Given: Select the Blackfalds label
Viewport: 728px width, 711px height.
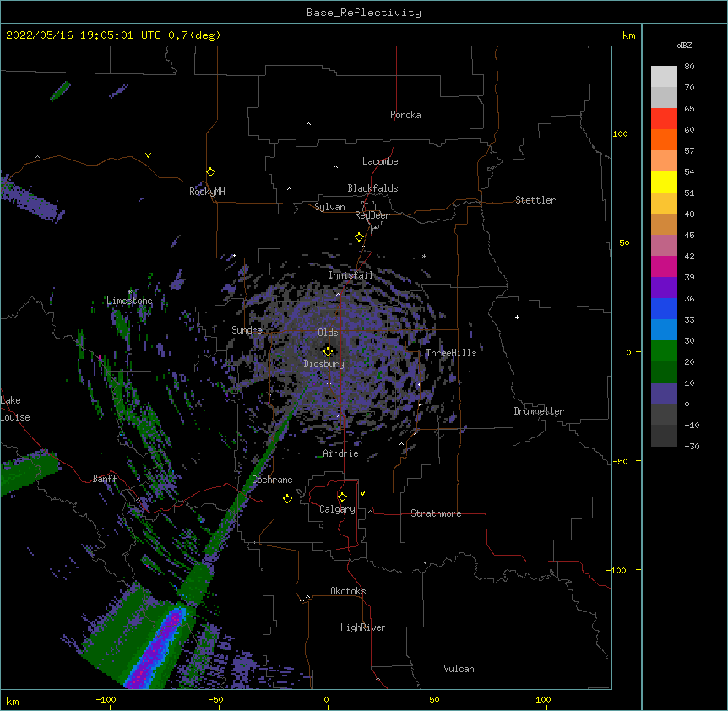Looking at the screenshot, I should [x=372, y=188].
